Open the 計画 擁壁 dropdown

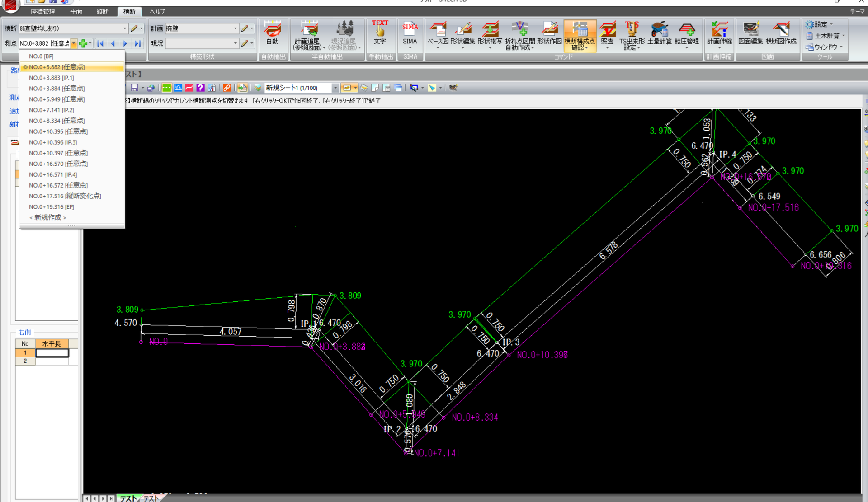235,28
